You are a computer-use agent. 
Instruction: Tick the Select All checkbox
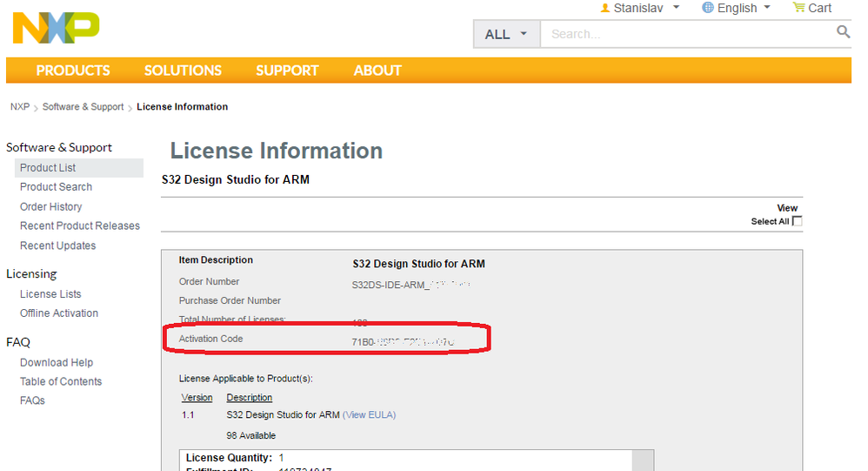pyautogui.click(x=798, y=221)
